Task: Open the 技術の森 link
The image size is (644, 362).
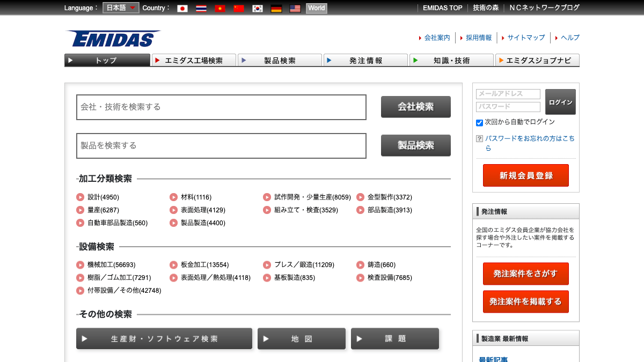Action: pyautogui.click(x=486, y=8)
